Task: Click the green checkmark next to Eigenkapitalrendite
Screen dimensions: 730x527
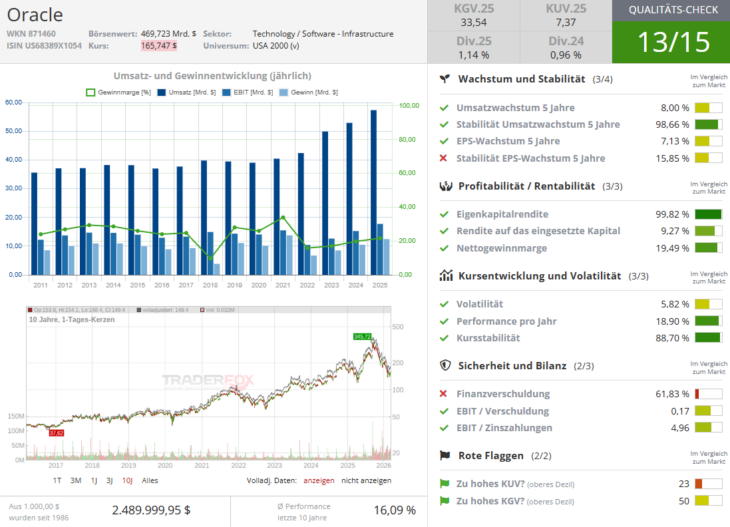Action: coord(444,214)
